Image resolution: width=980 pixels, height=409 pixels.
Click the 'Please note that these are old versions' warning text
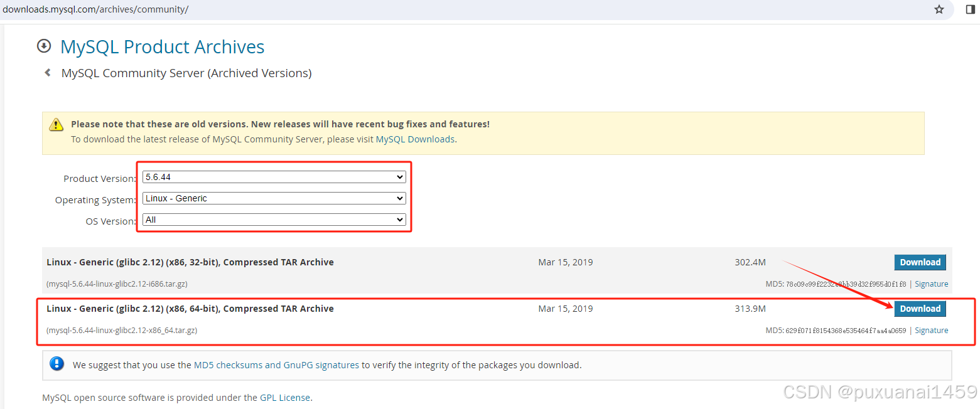coord(280,124)
